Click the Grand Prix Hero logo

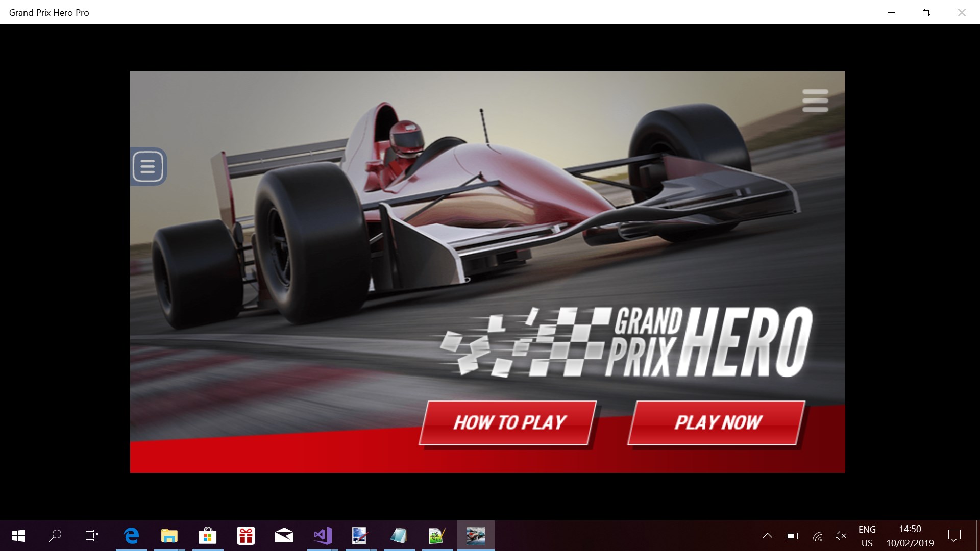pyautogui.click(x=627, y=342)
